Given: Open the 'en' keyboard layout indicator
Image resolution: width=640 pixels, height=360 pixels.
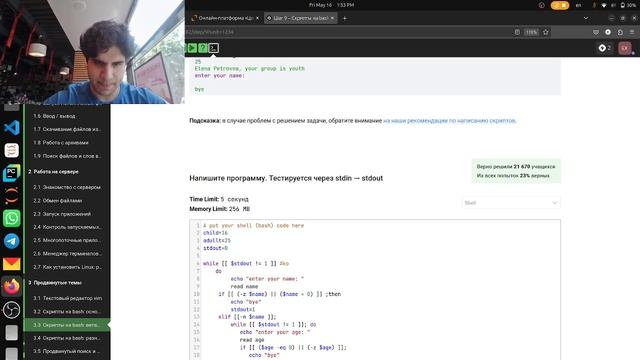Looking at the screenshot, I should click(578, 5).
